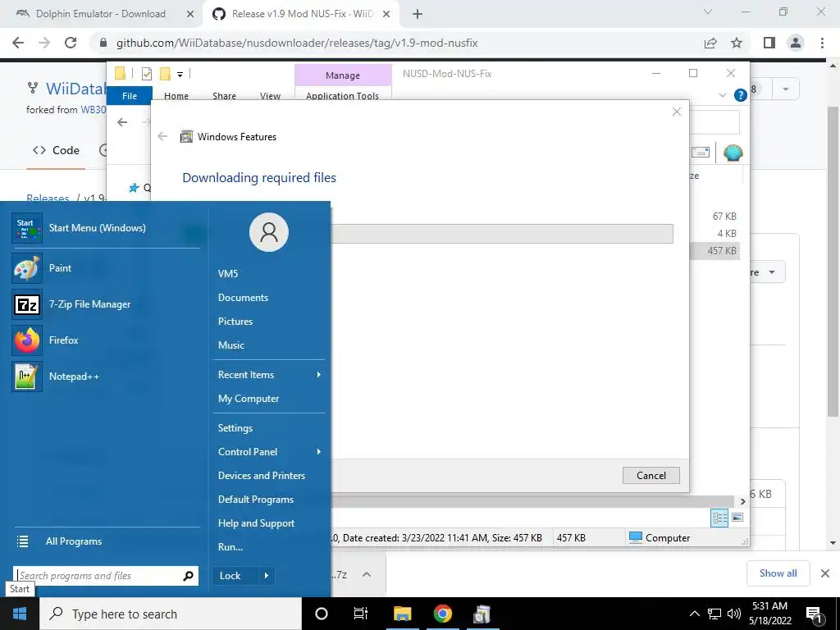
Task: Click Explorer horizontal scrollbar right arrow
Action: [742, 501]
